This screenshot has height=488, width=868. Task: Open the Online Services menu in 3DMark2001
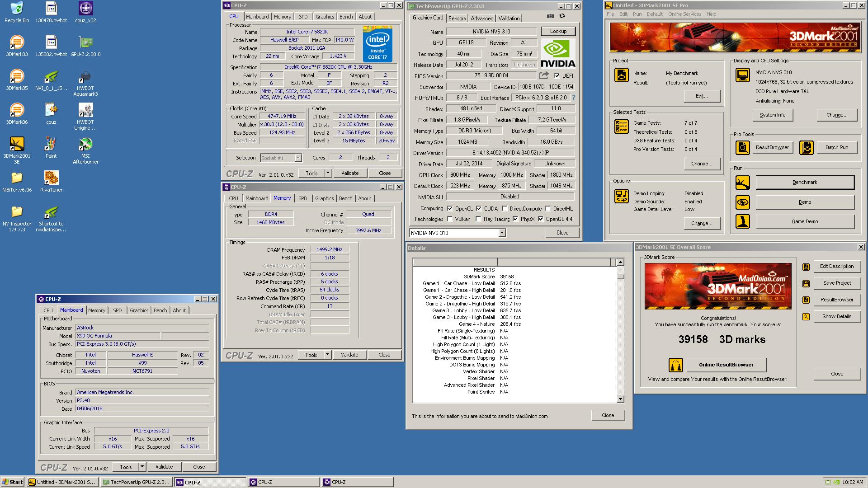coord(684,14)
